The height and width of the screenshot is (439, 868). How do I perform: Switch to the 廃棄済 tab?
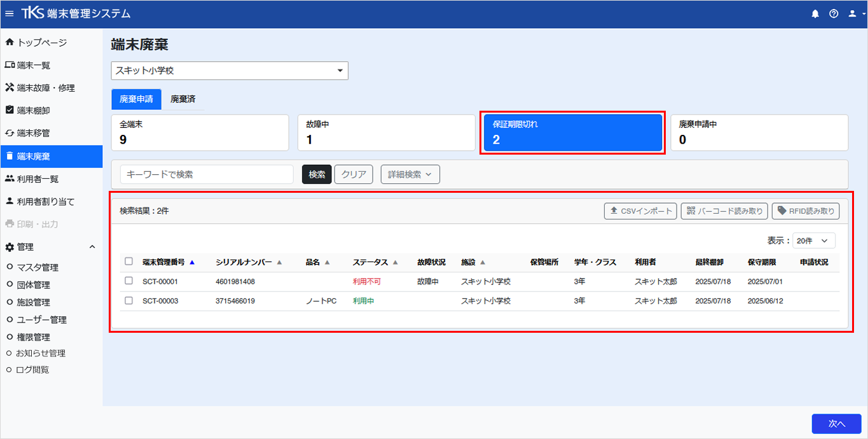pos(183,99)
